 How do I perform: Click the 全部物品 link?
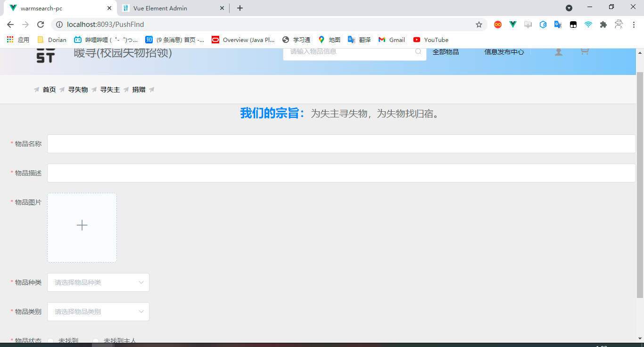pyautogui.click(x=446, y=52)
